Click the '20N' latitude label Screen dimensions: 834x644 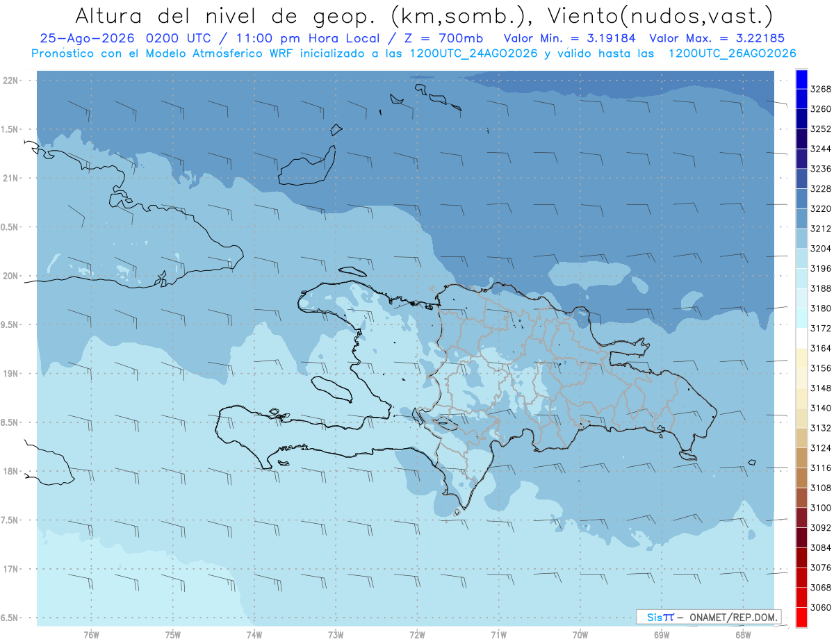tap(12, 276)
